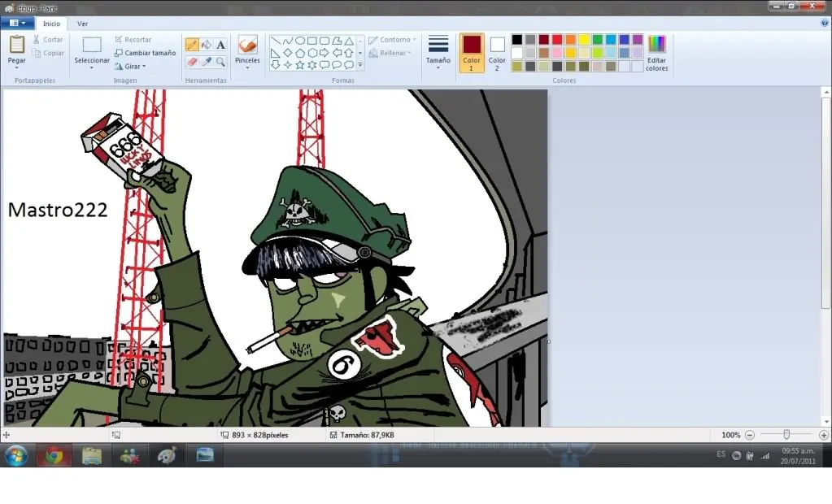Switch to the Ver tab
The width and height of the screenshot is (832, 504).
[x=82, y=24]
